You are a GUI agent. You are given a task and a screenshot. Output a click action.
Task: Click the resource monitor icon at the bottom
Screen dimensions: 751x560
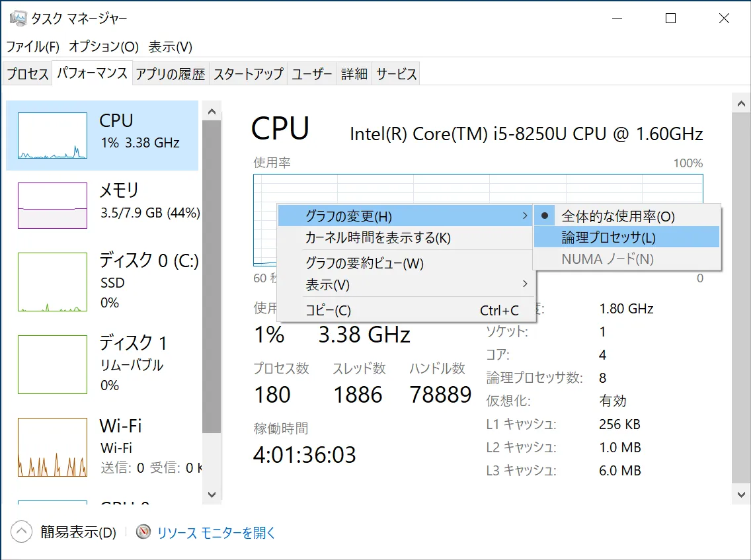click(143, 532)
